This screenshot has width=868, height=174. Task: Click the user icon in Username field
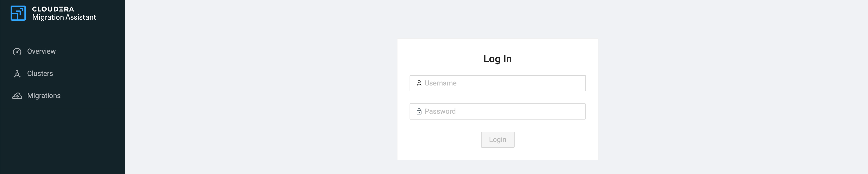coord(419,83)
